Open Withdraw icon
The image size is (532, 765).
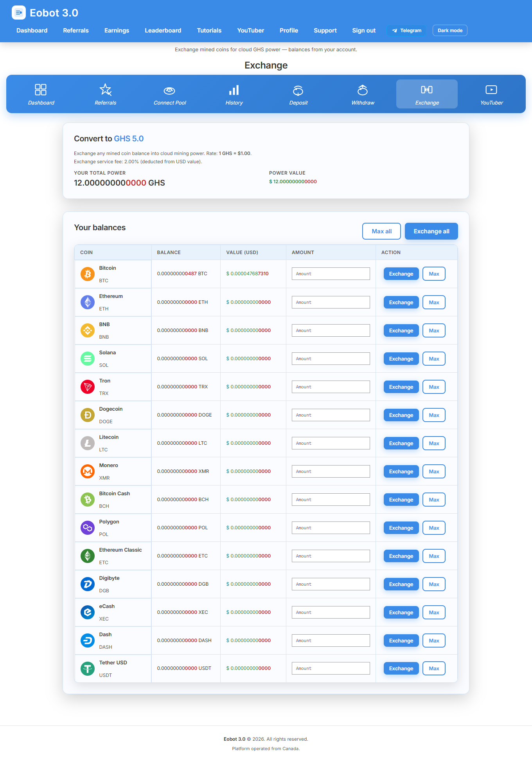[363, 90]
